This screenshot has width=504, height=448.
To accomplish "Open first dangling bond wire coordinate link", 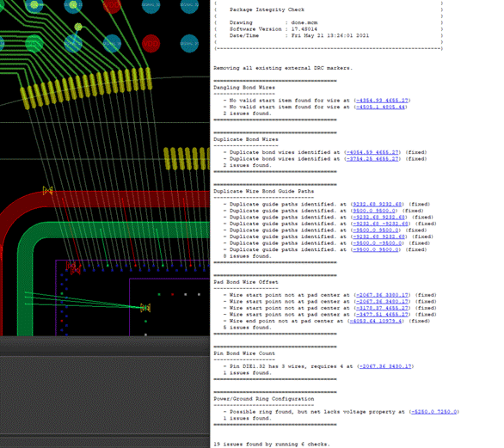I will tap(382, 101).
